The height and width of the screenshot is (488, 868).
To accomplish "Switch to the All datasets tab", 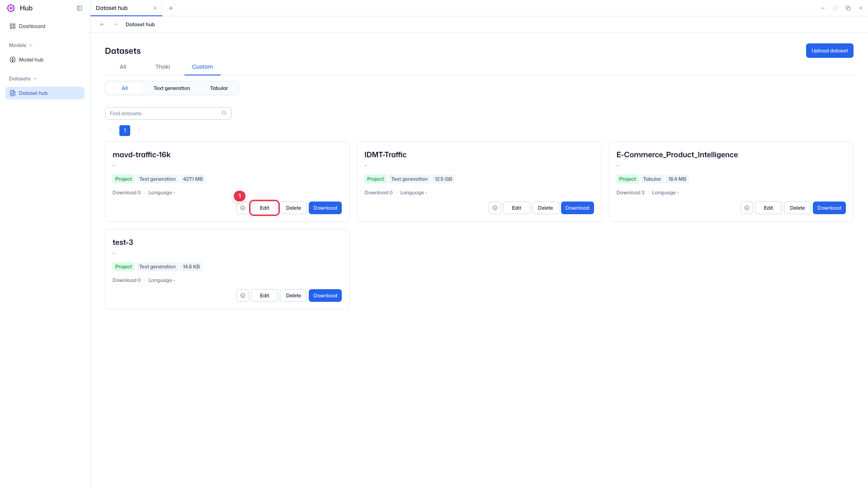I will point(123,67).
